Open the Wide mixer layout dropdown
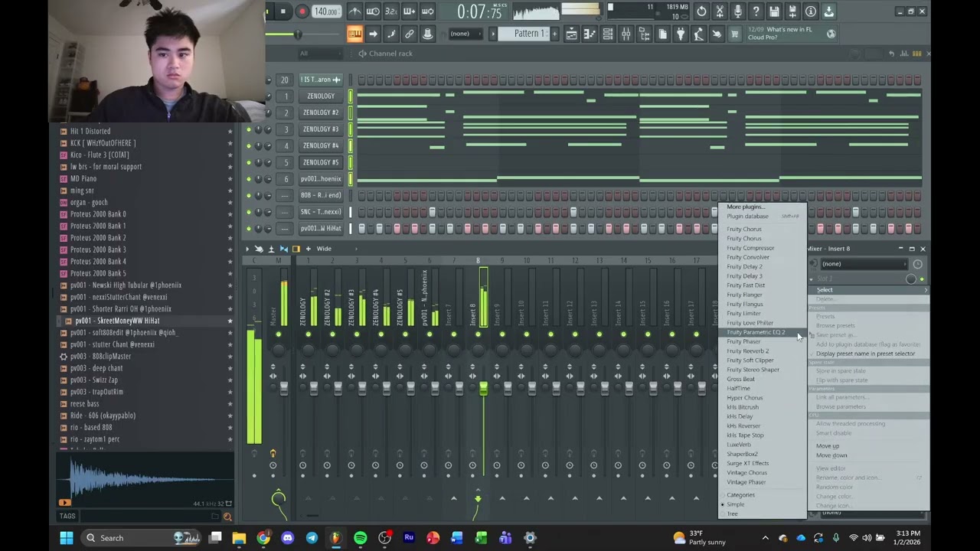The height and width of the screenshot is (551, 980). (337, 249)
